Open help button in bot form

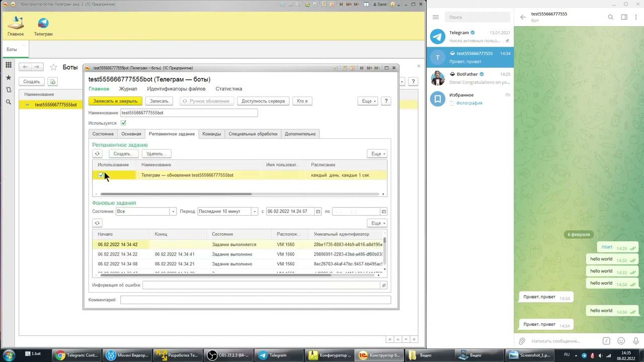(386, 101)
